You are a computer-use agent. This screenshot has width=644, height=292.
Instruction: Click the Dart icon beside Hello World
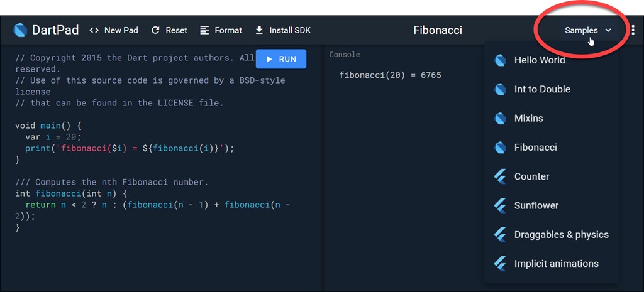coord(500,60)
